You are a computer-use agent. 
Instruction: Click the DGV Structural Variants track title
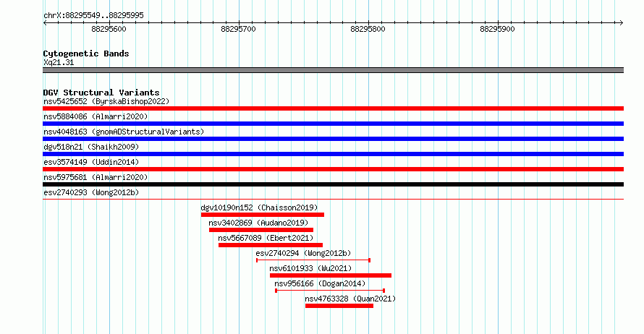101,93
